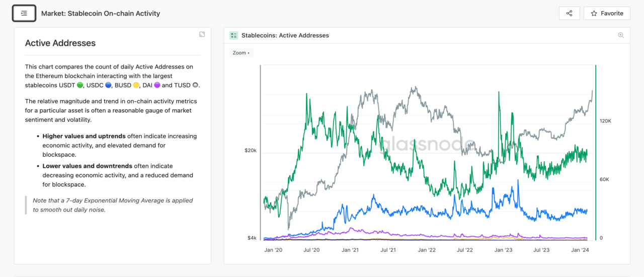The width and height of the screenshot is (644, 277).
Task: Click the green USDT circle icon
Action: tap(80, 86)
